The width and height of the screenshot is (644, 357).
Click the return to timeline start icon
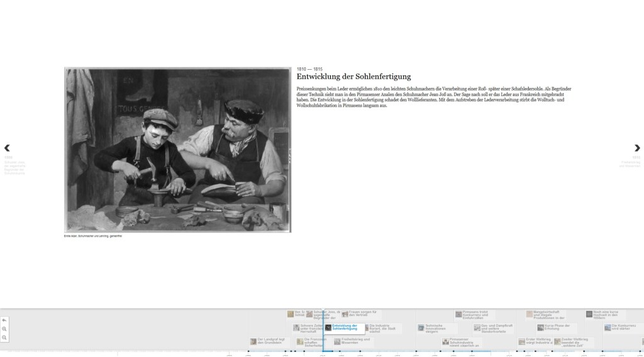tap(4, 320)
